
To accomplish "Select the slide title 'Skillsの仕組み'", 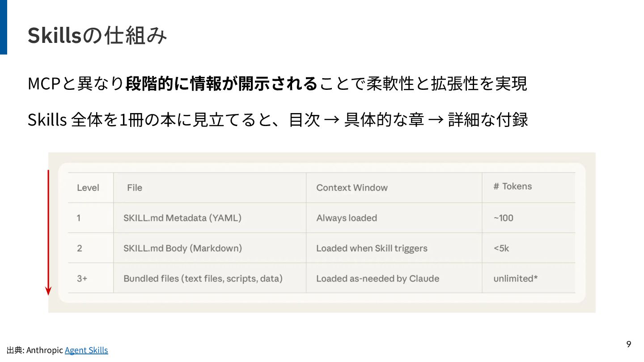I will 97,36.
